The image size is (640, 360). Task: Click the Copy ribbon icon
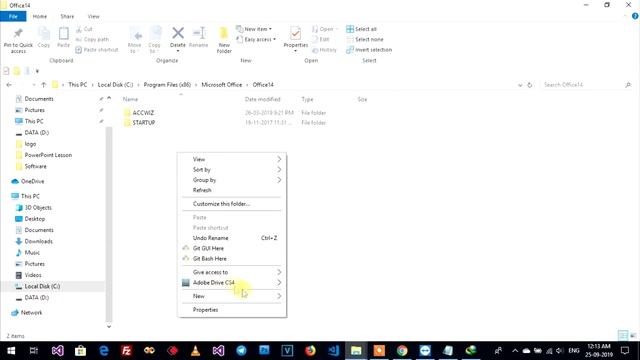(x=44, y=33)
